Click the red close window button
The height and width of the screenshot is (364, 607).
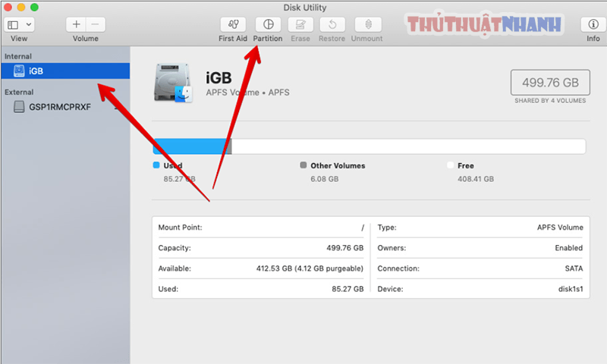(x=8, y=7)
